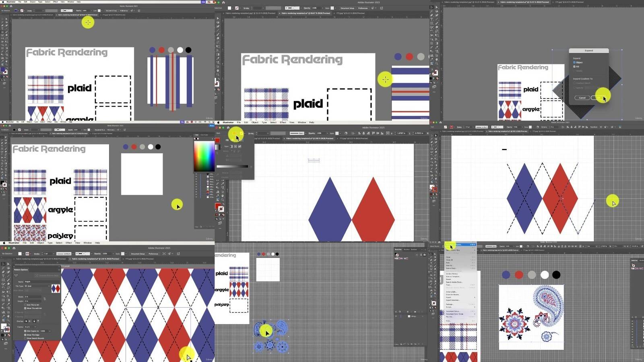Choose Linear gradient type in gradient popup
644x362 pixels.
point(231,147)
